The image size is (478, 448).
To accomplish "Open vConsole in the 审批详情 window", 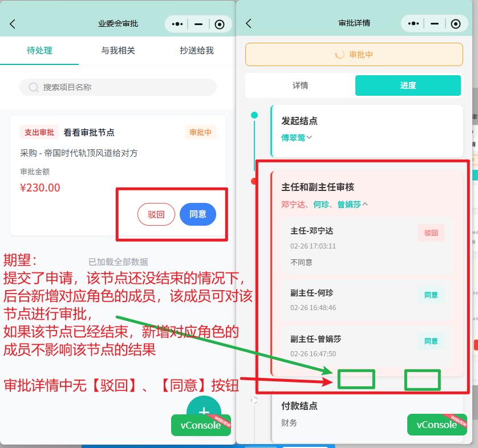I will pyautogui.click(x=437, y=425).
